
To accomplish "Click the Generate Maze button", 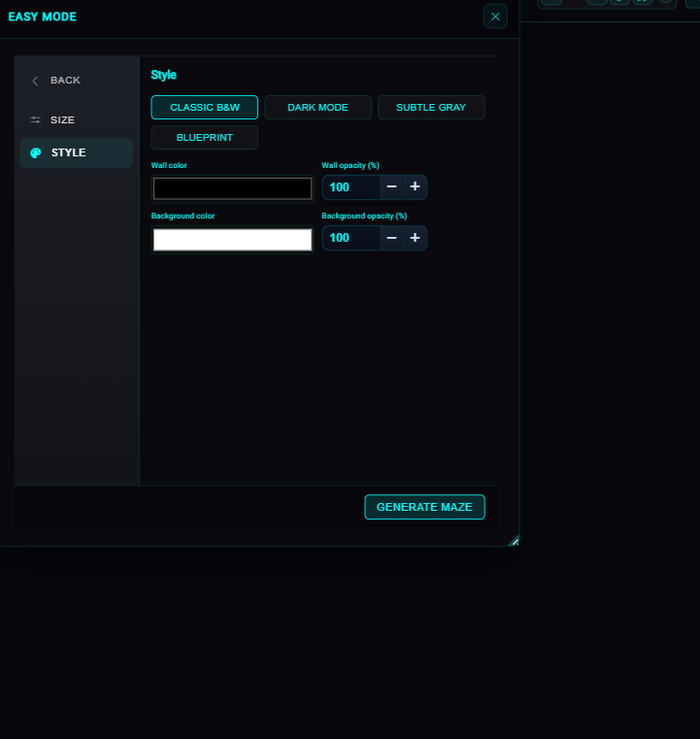I will point(424,507).
